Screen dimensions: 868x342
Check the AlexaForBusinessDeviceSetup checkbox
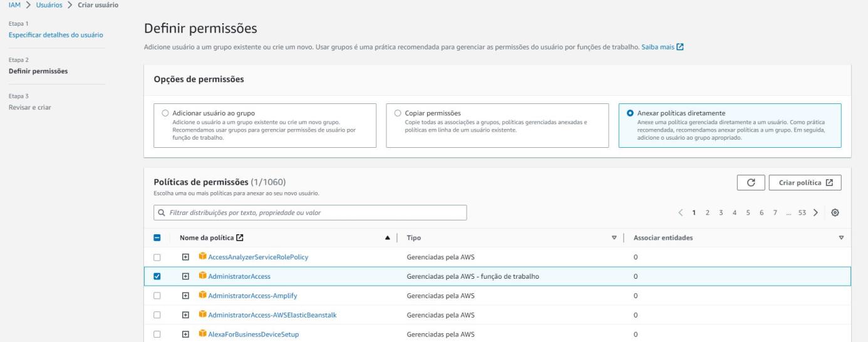pos(157,334)
